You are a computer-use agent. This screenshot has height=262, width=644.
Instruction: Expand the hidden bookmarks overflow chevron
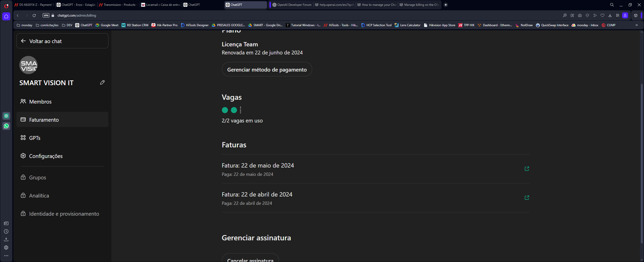tap(637, 25)
